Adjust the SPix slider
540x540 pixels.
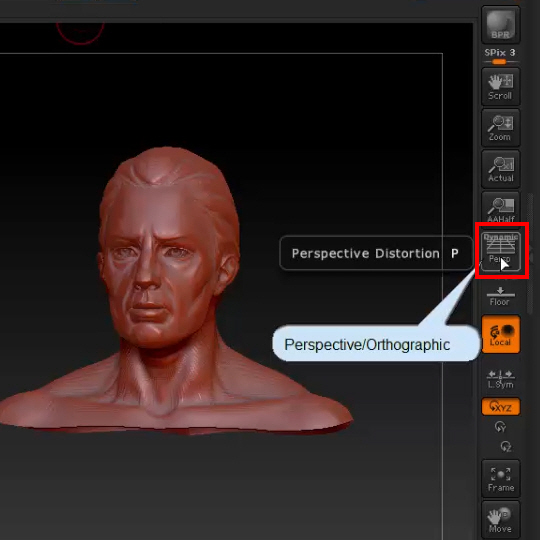(500, 57)
